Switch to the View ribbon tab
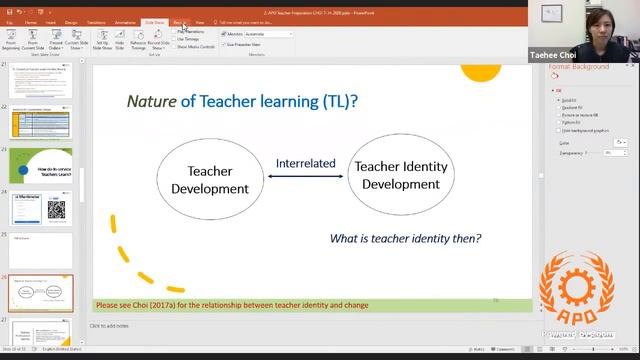The height and width of the screenshot is (360, 640). (200, 22)
